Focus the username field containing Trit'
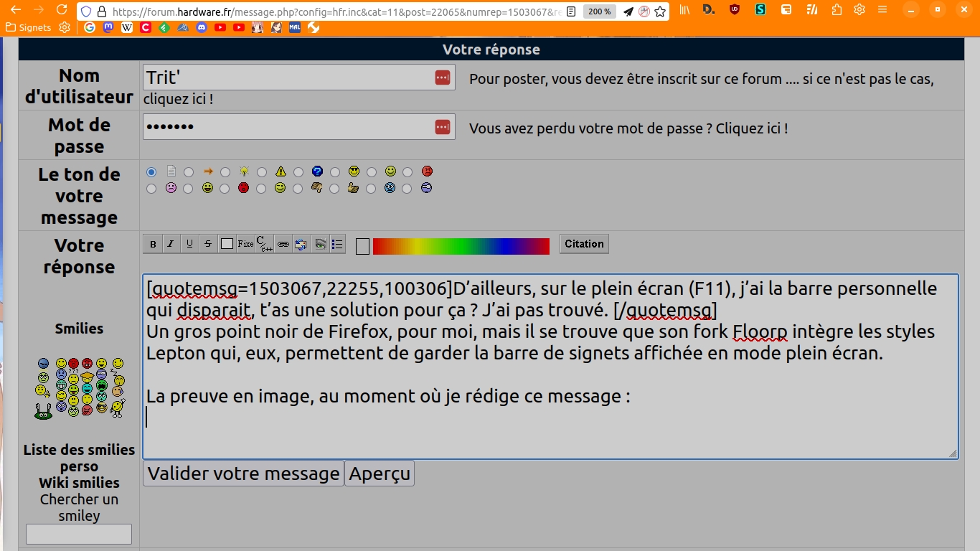The image size is (980, 551). coord(299,77)
